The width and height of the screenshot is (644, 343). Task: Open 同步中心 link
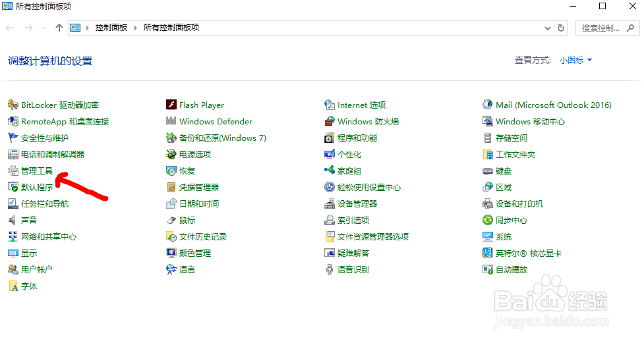pyautogui.click(x=512, y=220)
